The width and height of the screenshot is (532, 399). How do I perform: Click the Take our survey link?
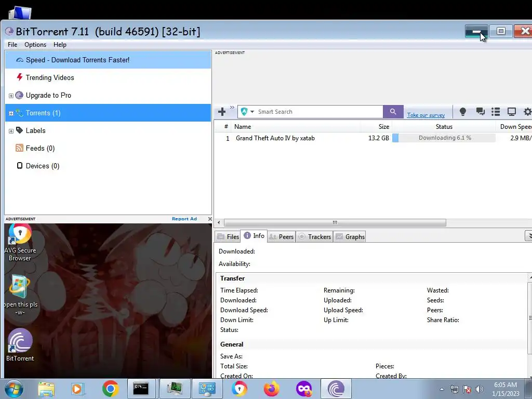[426, 115]
